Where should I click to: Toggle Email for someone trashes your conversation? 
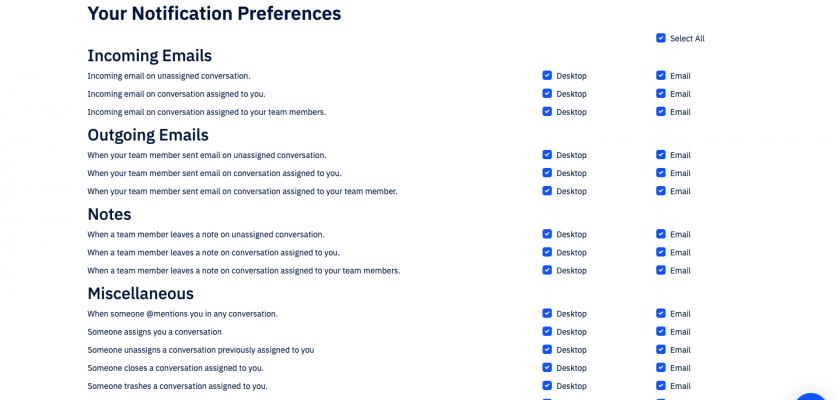tap(661, 385)
